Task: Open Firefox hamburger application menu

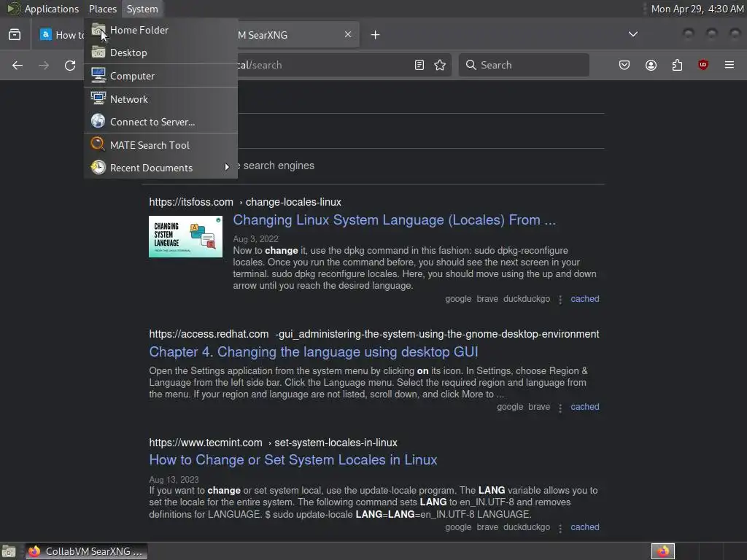Action: pos(729,65)
